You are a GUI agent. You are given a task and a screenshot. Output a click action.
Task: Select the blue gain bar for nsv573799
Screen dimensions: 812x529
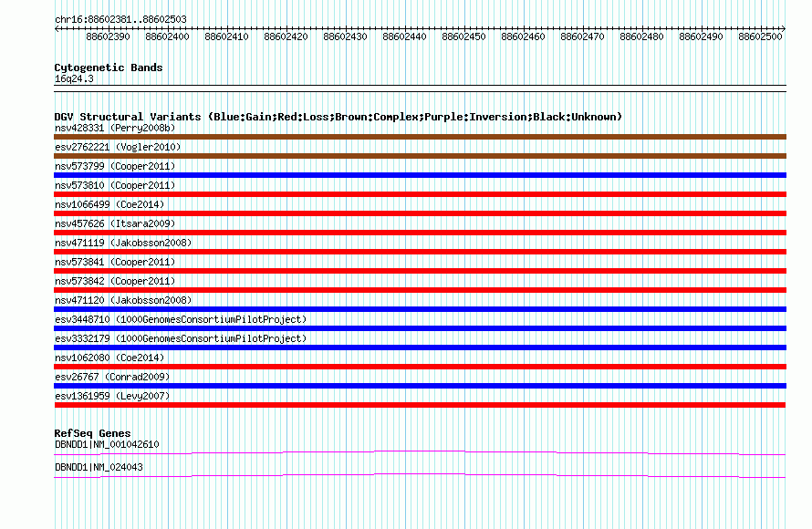[x=420, y=175]
